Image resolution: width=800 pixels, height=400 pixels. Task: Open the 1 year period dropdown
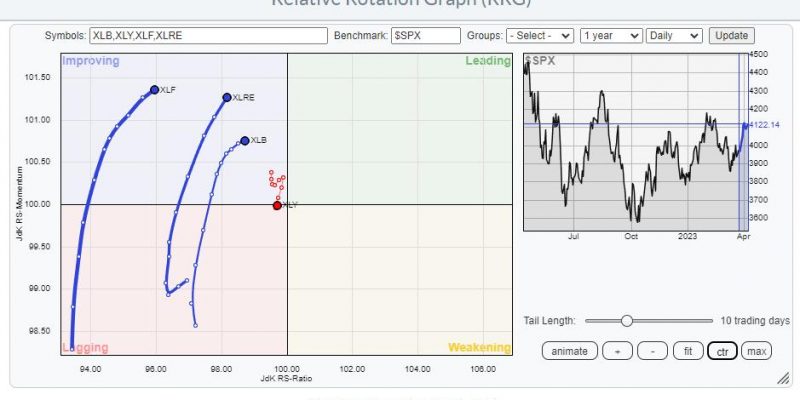pyautogui.click(x=611, y=36)
